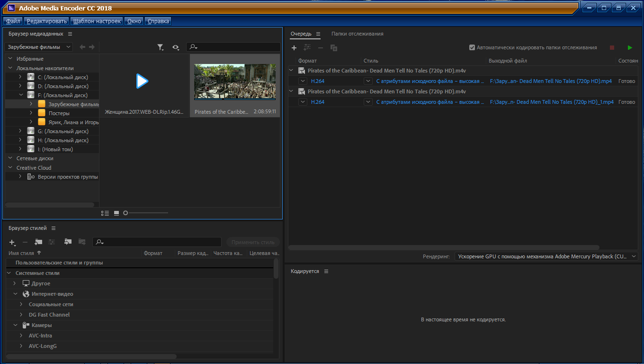644x364 pixels.
Task: Open the location dropdown "Зарубежные фильмы"
Action: point(39,47)
